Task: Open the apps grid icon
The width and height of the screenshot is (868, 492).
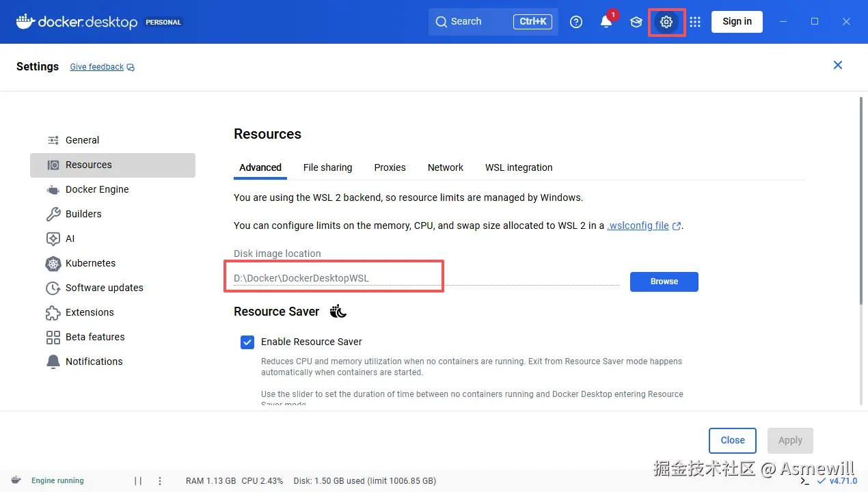Action: 695,22
